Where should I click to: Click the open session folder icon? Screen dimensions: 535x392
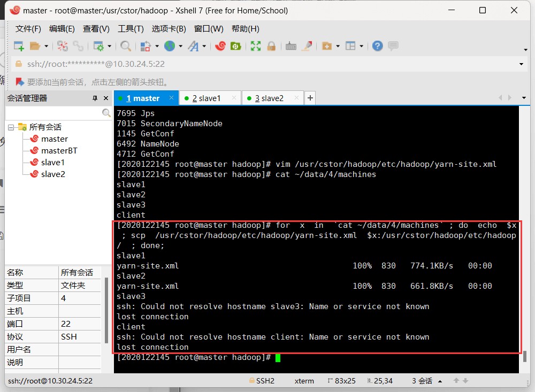pyautogui.click(x=35, y=46)
